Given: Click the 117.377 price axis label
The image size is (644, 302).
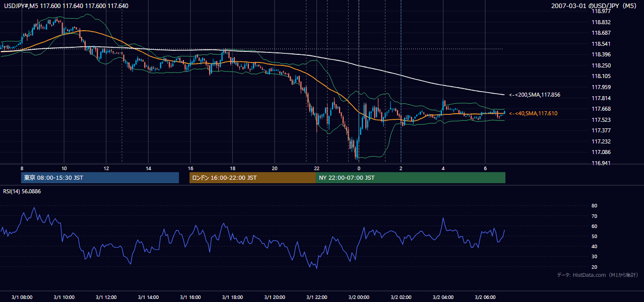Looking at the screenshot, I should pos(601,130).
